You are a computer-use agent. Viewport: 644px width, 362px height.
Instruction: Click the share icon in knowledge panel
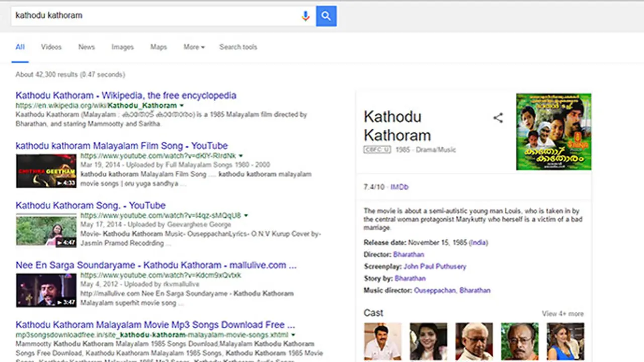click(498, 118)
